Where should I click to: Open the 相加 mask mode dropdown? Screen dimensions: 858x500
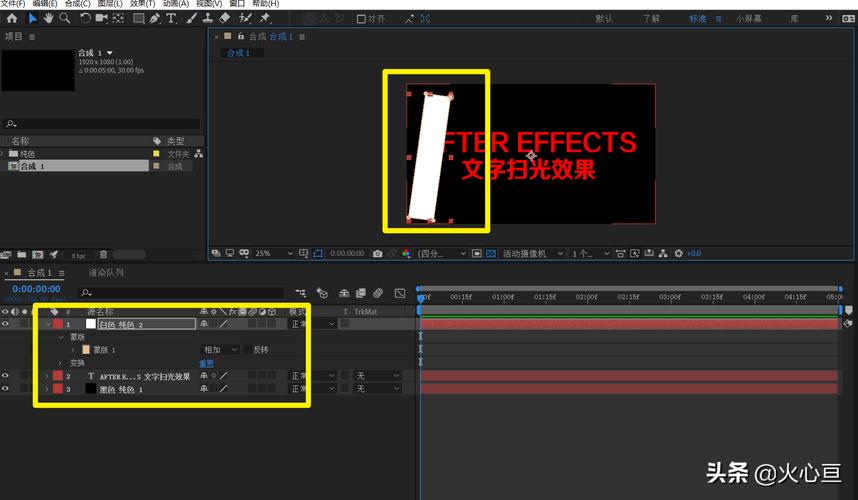pos(221,350)
